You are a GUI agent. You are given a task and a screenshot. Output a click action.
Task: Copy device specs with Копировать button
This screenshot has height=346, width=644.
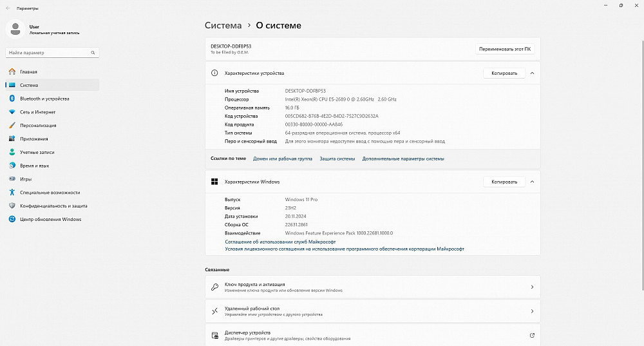(504, 73)
